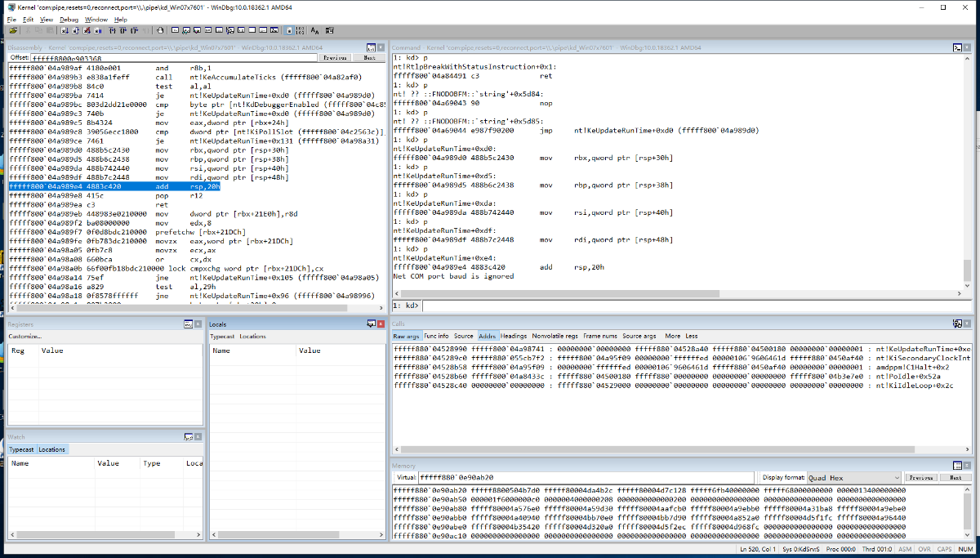Click Customize... in Registers window
The height and width of the screenshot is (558, 980).
24,336
